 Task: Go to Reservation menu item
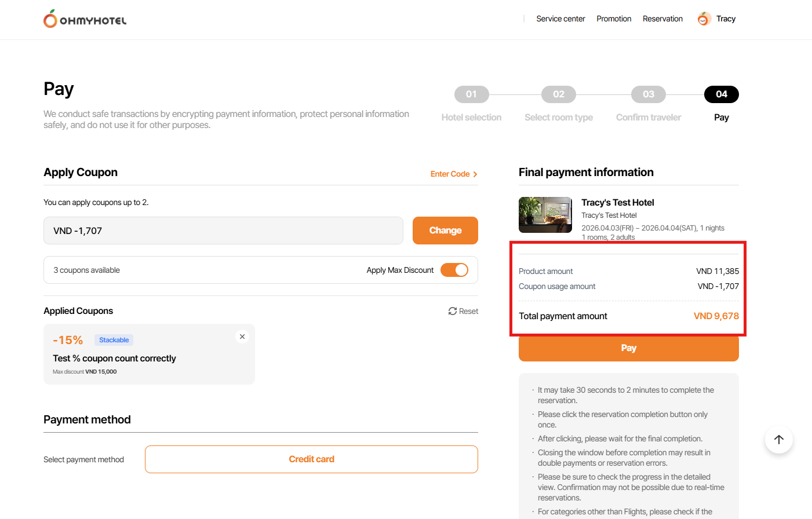pos(662,19)
